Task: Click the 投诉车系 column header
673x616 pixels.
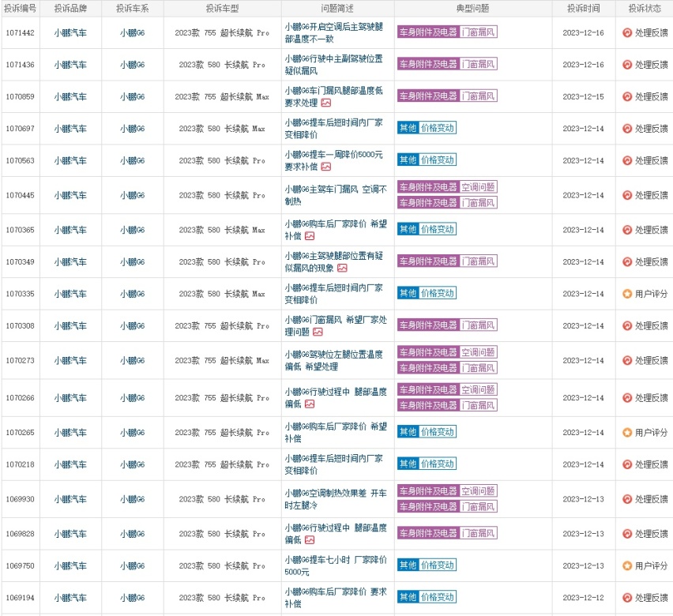Action: click(x=132, y=9)
